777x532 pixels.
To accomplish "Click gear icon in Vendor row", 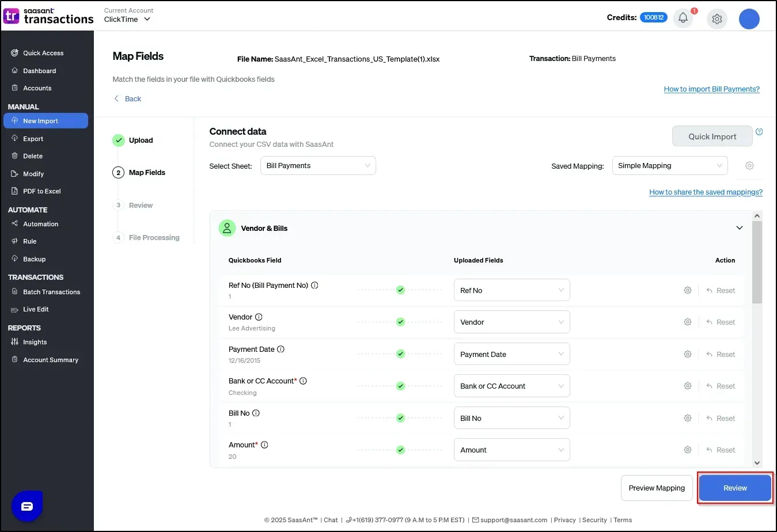I will coord(688,322).
